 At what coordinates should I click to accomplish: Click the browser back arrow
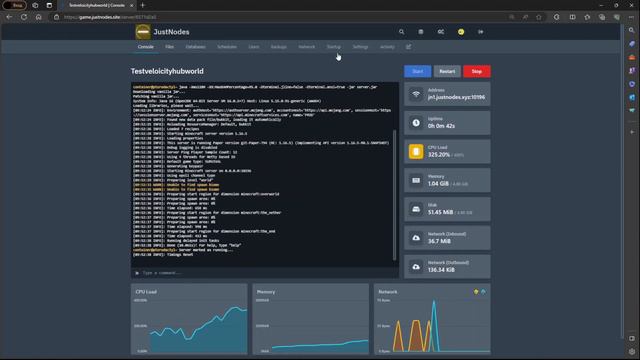click(9, 17)
